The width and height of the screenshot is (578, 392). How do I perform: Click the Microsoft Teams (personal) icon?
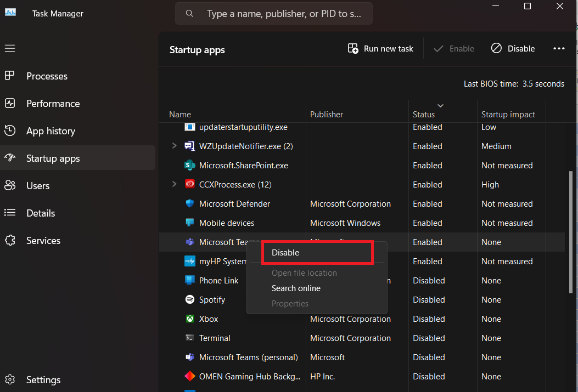pos(189,357)
